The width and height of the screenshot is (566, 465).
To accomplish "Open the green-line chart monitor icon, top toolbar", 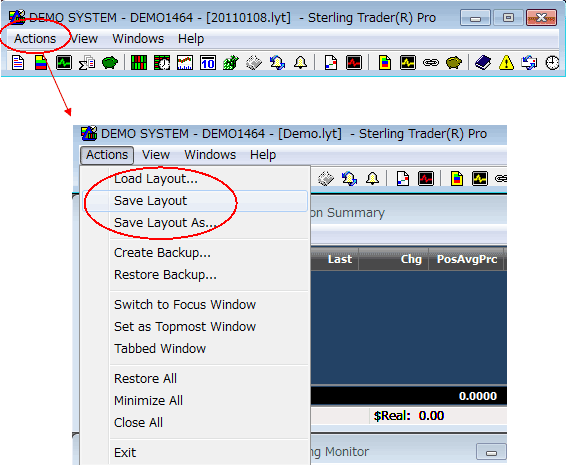I will (64, 63).
